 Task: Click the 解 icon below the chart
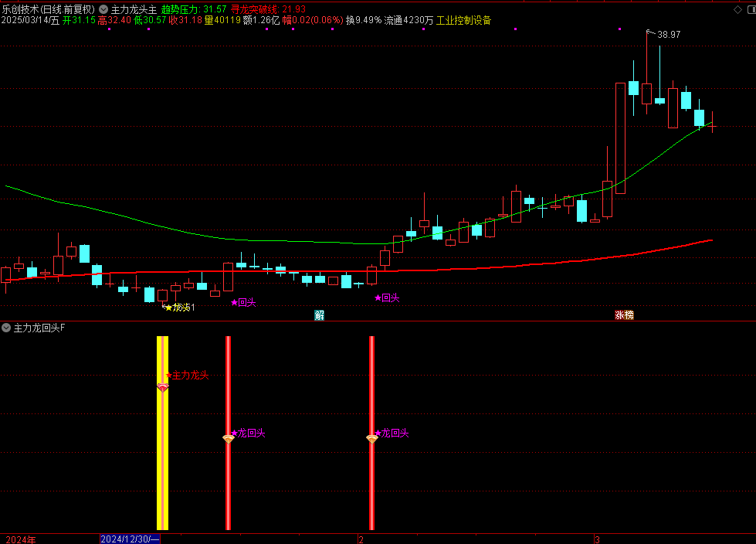319,315
